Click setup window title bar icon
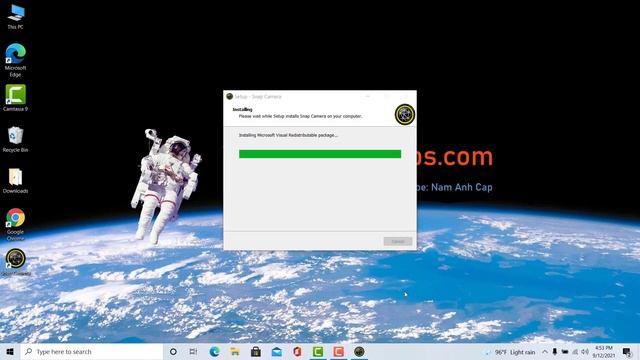Screen dimensions: 640x360 [229, 96]
